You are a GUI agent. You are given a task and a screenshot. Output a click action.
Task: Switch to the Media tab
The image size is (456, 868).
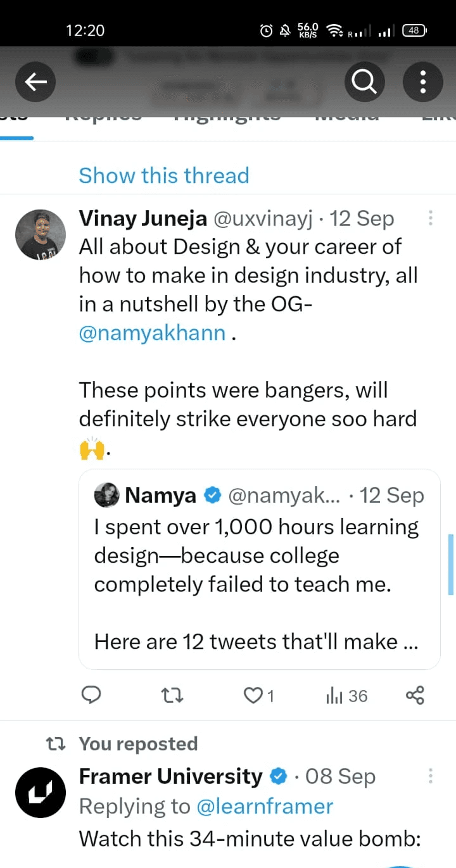tap(347, 118)
